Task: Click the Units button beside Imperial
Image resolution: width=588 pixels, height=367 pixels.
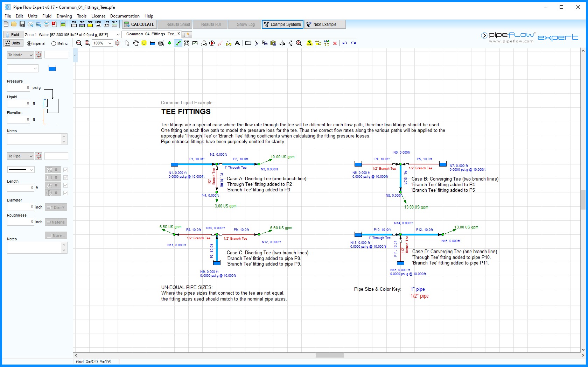Action: click(x=13, y=43)
